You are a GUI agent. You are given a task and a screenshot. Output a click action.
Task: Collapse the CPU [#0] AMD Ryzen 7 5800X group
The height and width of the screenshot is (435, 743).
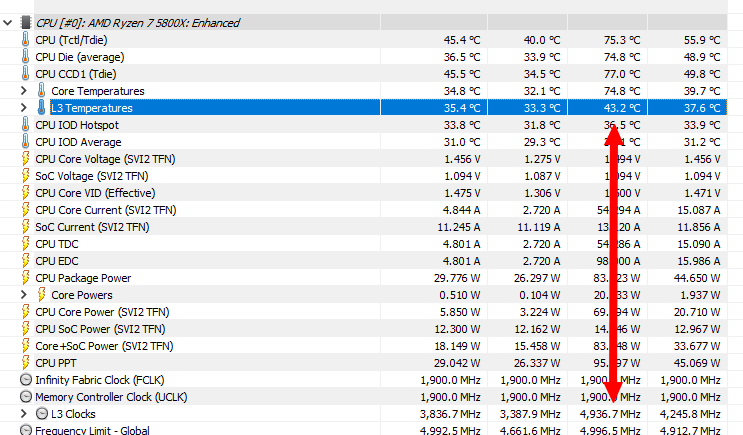point(8,23)
